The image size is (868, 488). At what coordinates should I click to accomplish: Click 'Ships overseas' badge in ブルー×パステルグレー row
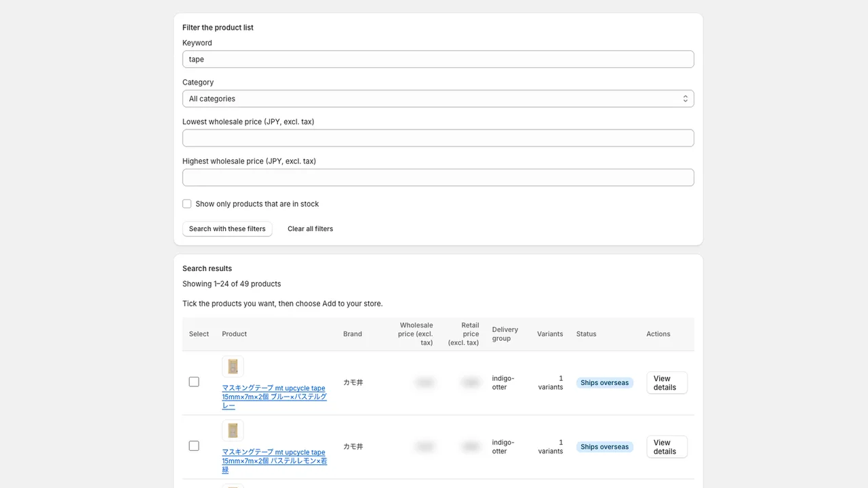pyautogui.click(x=605, y=382)
